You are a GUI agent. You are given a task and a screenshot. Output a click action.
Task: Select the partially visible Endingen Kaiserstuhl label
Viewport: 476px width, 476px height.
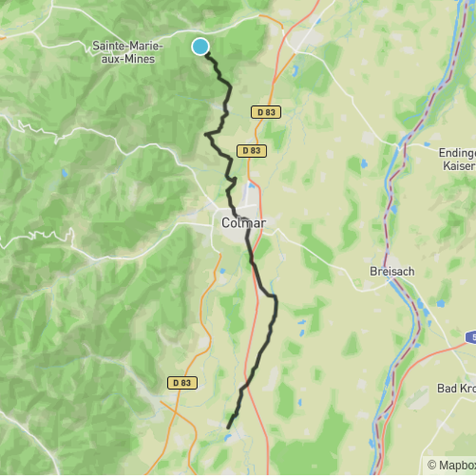[457, 159]
